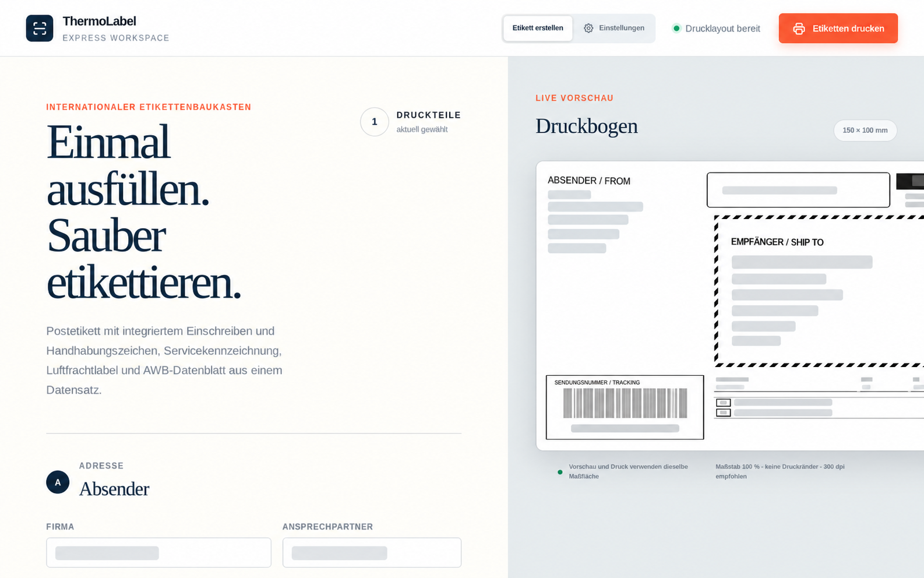Viewport: 924px width, 578px height.
Task: Click the ADRESSE section label
Action: (x=101, y=466)
